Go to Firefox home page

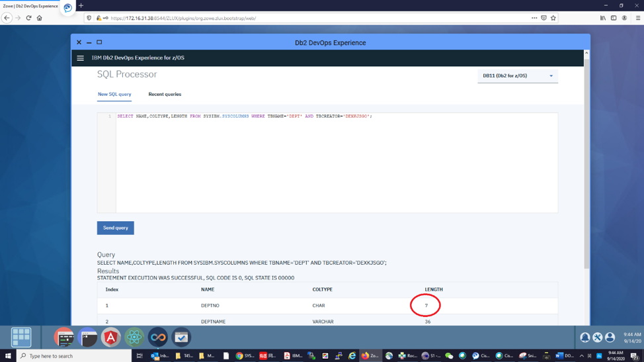point(40,18)
